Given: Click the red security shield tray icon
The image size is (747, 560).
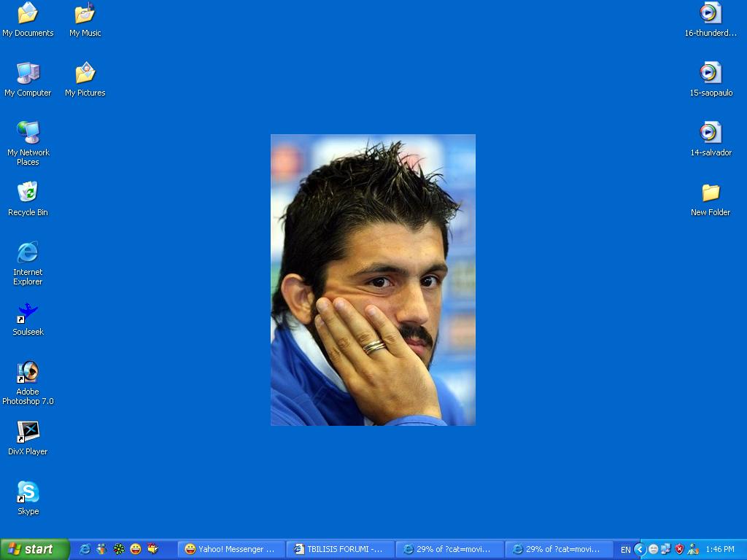Looking at the screenshot, I should tap(679, 549).
